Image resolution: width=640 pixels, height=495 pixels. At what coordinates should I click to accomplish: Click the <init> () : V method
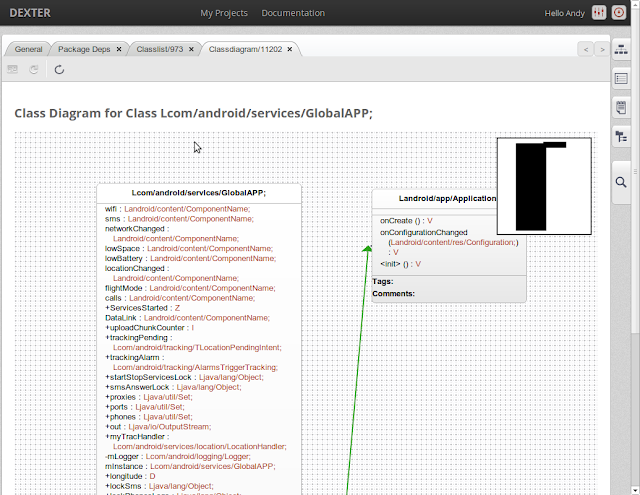400,264
